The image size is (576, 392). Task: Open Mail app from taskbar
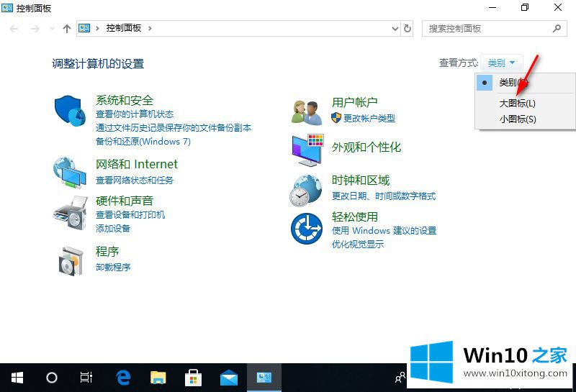tap(228, 378)
